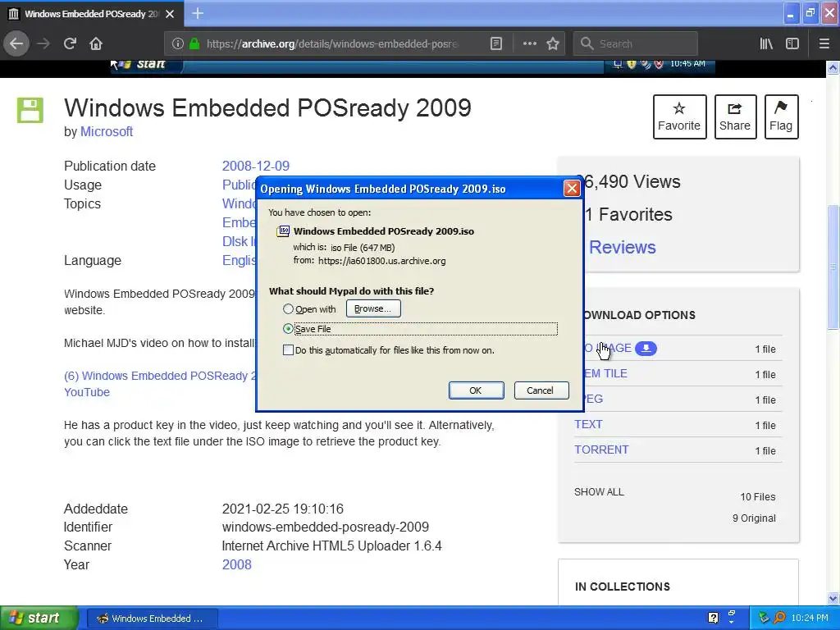The image size is (840, 630).
Task: Click the help question mark tray icon
Action: point(713,618)
